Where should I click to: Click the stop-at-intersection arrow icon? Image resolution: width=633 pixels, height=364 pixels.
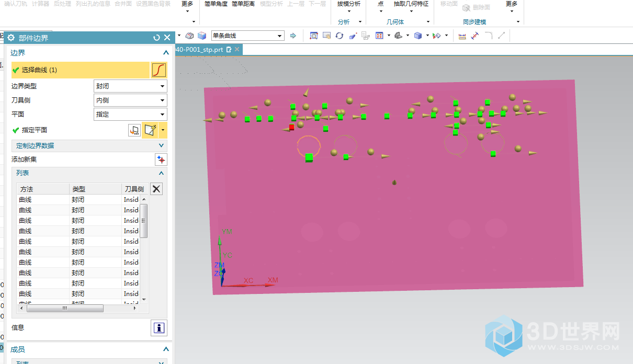click(x=293, y=36)
